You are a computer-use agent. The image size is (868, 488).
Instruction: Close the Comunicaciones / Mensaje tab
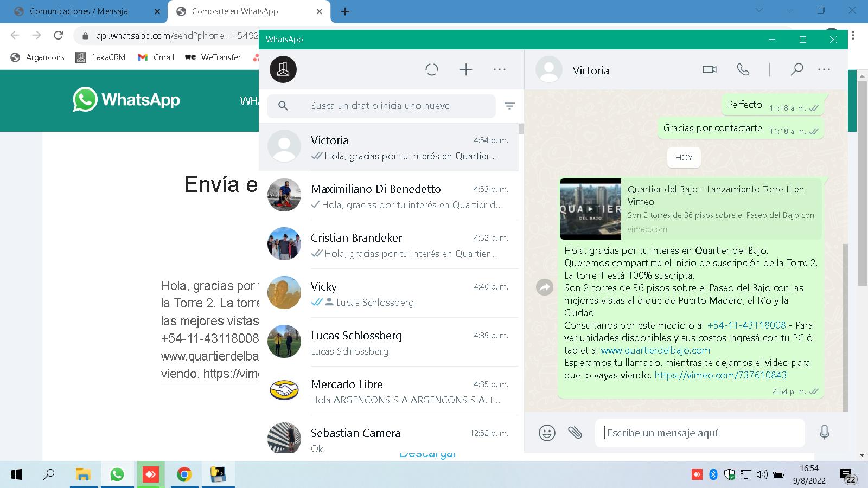click(x=157, y=11)
